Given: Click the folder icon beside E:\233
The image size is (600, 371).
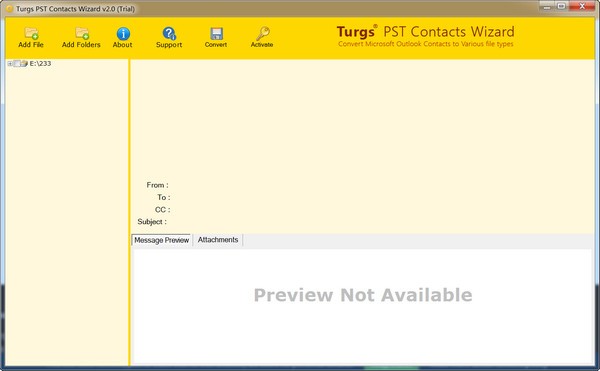Looking at the screenshot, I should 24,63.
